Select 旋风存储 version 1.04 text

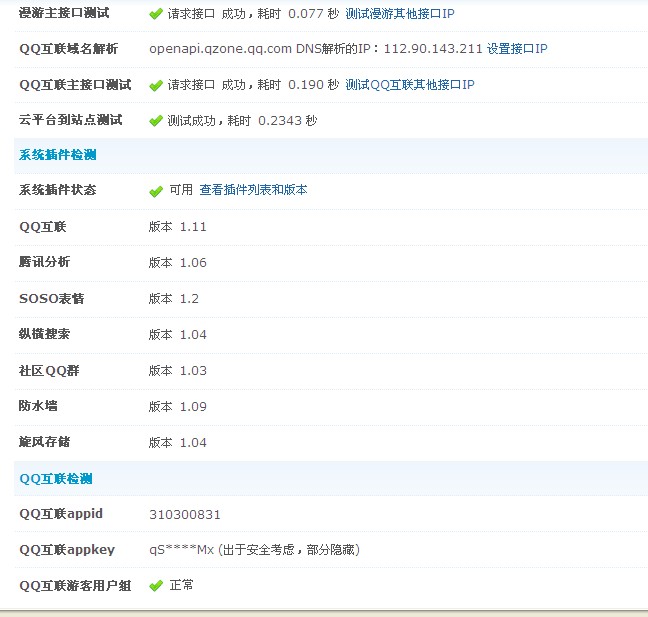pyautogui.click(x=178, y=443)
